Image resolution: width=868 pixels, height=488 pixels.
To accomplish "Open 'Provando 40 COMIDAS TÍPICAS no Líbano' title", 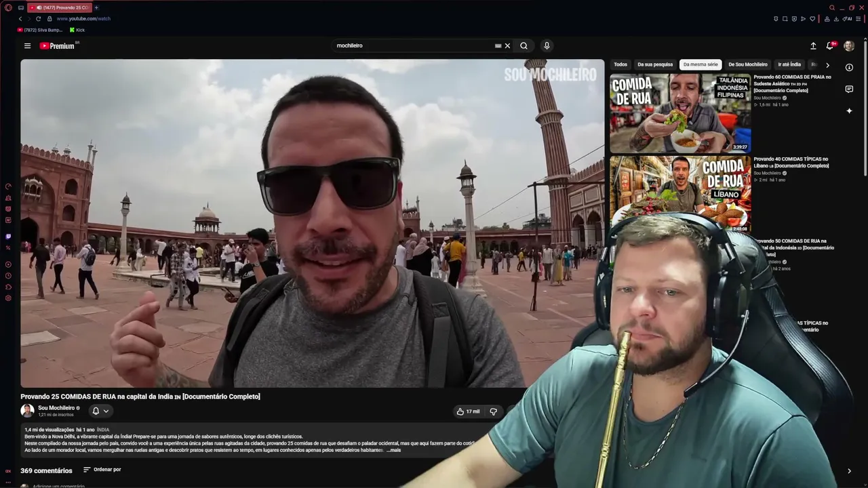I will [791, 162].
